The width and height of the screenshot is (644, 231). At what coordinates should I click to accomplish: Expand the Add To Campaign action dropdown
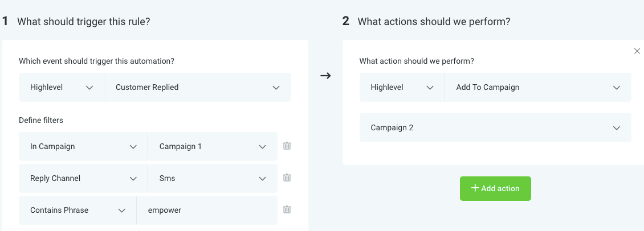[x=537, y=88]
